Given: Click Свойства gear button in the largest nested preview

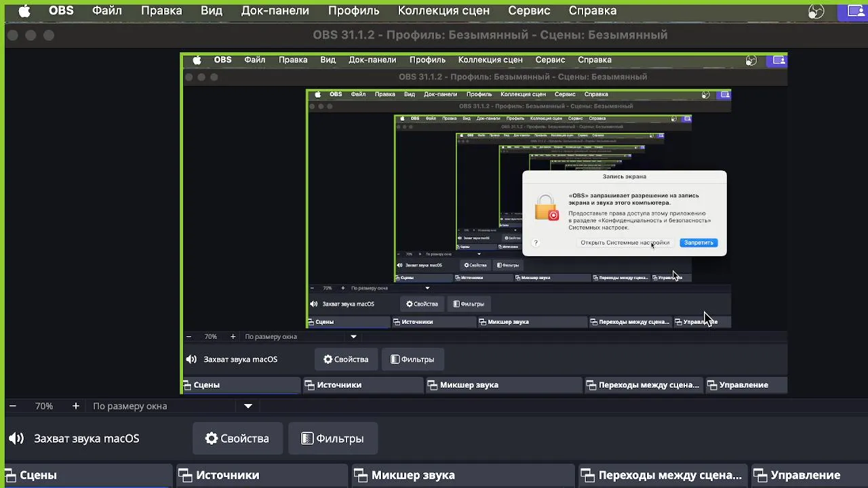Looking at the screenshot, I should pyautogui.click(x=346, y=360).
